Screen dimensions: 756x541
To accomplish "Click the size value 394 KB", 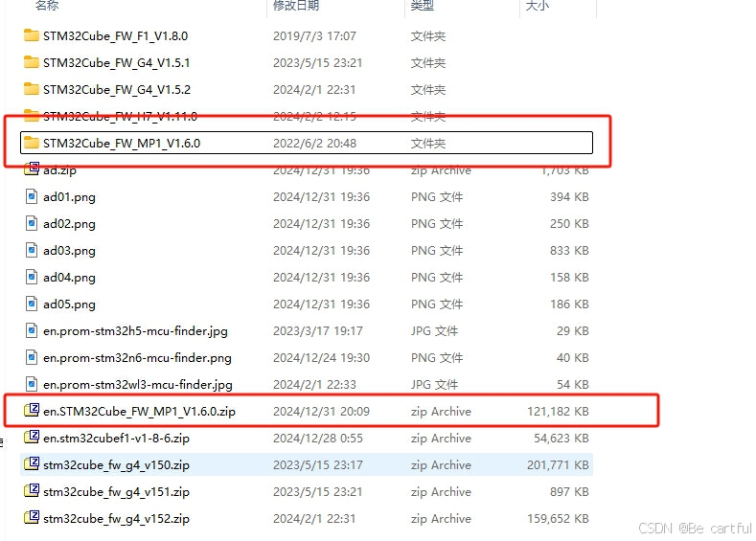I will 569,197.
